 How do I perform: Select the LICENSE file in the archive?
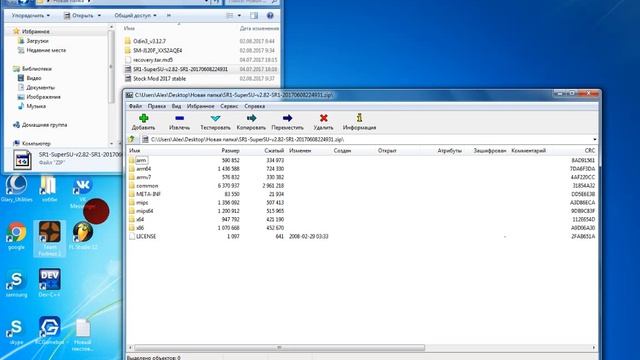(146, 237)
